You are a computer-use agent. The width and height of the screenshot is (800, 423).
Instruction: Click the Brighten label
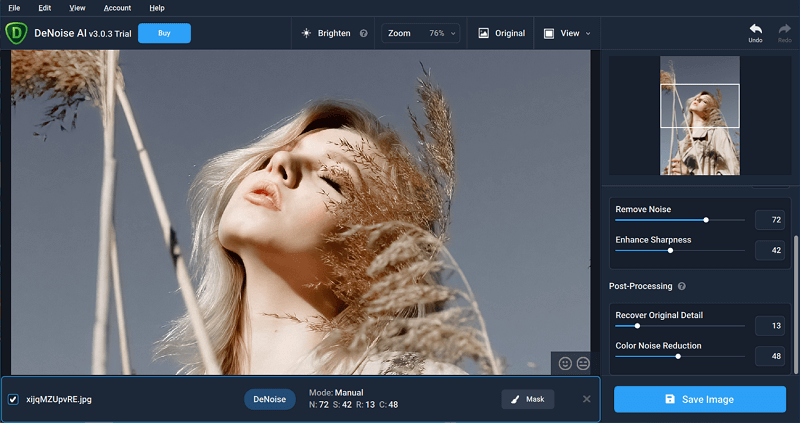pos(334,33)
